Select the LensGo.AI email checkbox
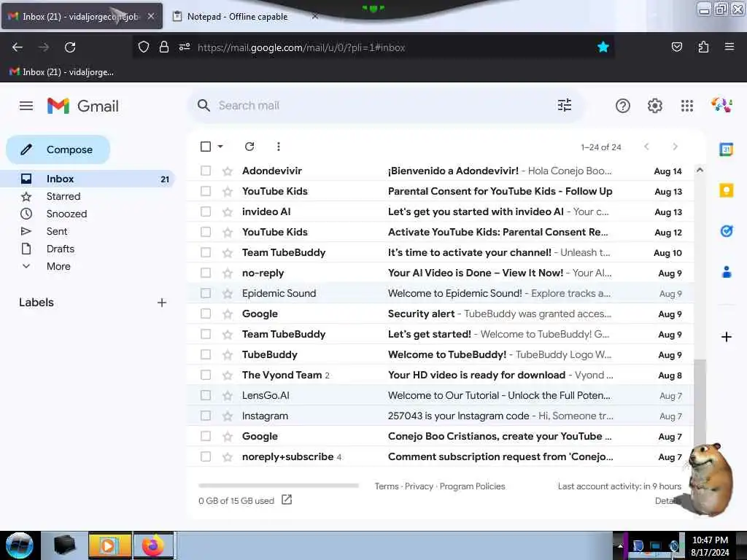Screen dimensions: 747x560 (206, 395)
